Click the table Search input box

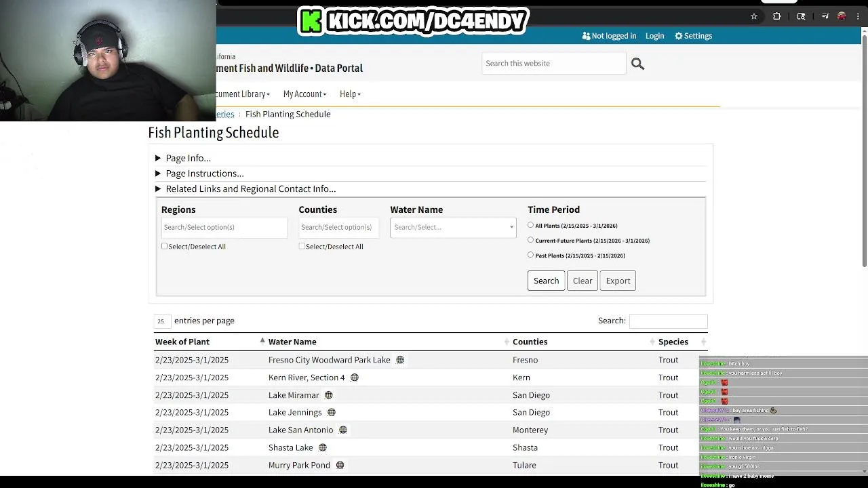click(668, 321)
